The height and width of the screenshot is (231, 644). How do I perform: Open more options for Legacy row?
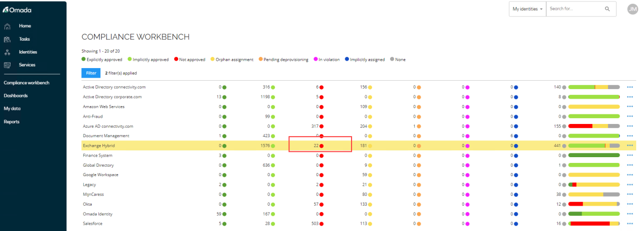630,185
